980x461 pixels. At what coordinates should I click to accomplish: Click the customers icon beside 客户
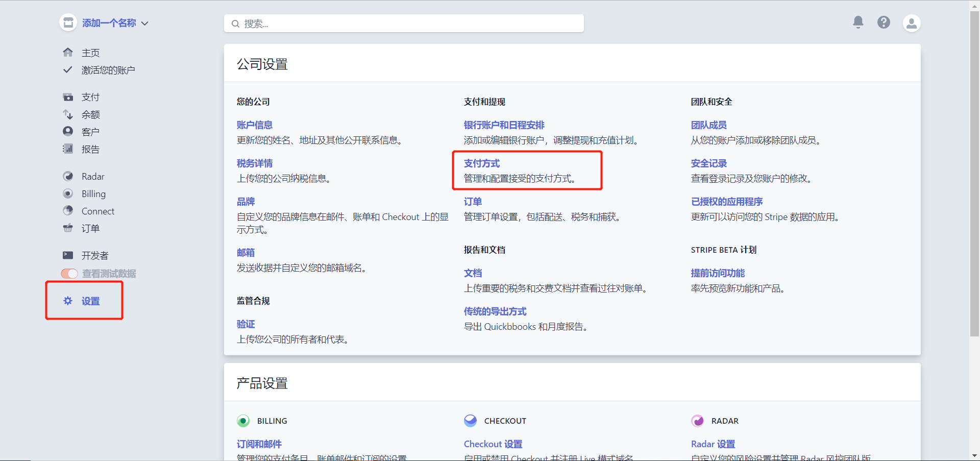(68, 131)
